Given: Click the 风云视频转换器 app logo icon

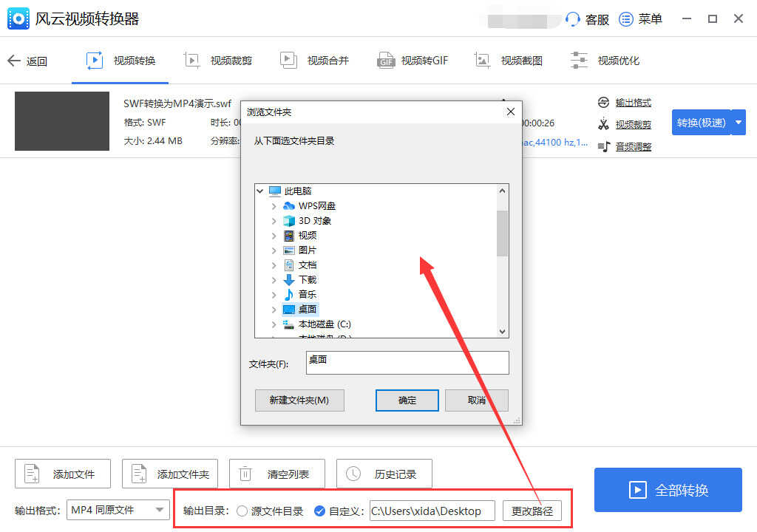Looking at the screenshot, I should [x=18, y=18].
